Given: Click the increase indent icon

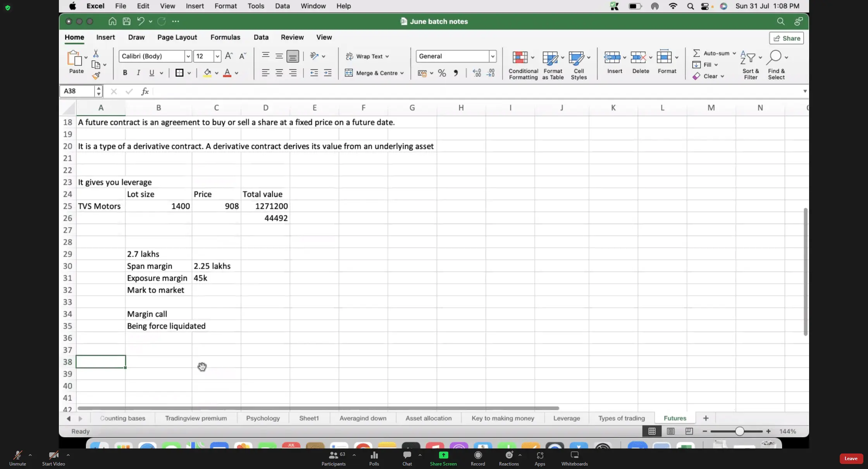Looking at the screenshot, I should pyautogui.click(x=327, y=73).
